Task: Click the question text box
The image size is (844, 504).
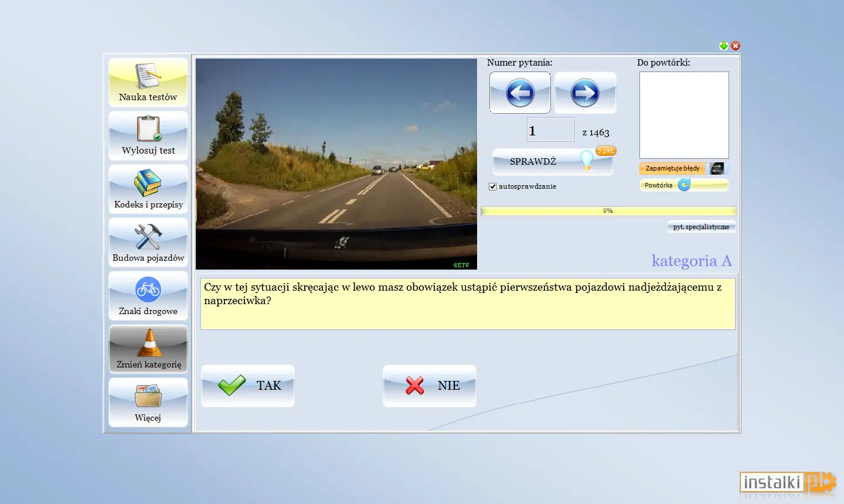Action: [x=468, y=304]
